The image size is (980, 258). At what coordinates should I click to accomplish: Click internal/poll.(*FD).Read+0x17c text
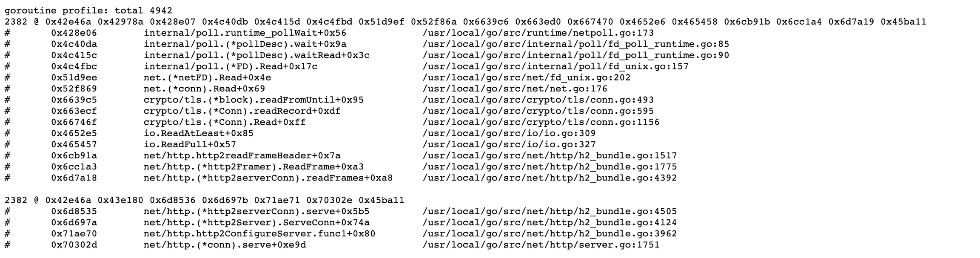point(230,66)
